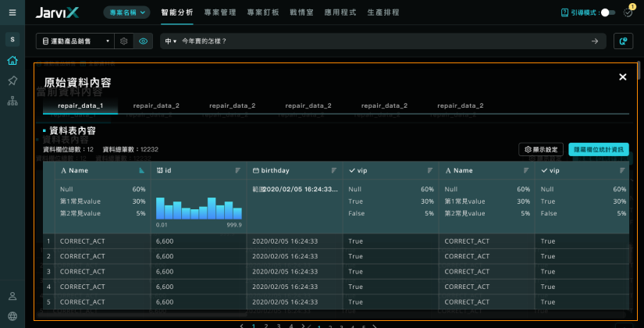This screenshot has width=644, height=328.
Task: Click the birthday column header label
Action: tap(275, 170)
